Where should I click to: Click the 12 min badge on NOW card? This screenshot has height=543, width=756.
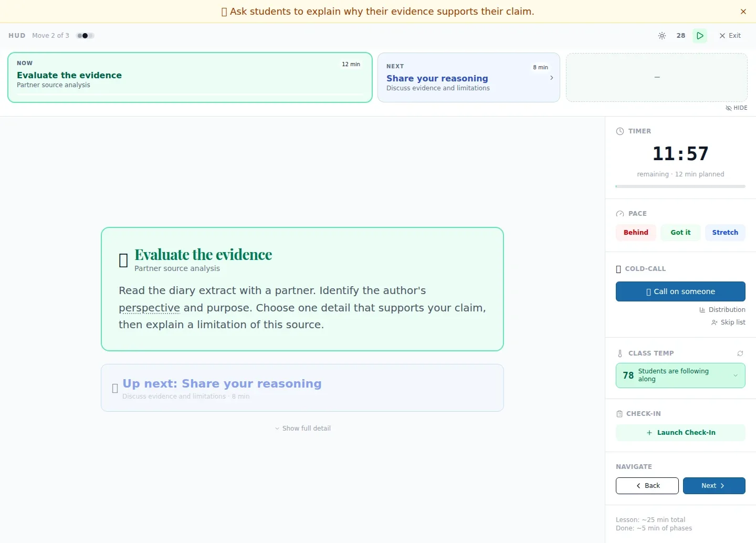[351, 64]
